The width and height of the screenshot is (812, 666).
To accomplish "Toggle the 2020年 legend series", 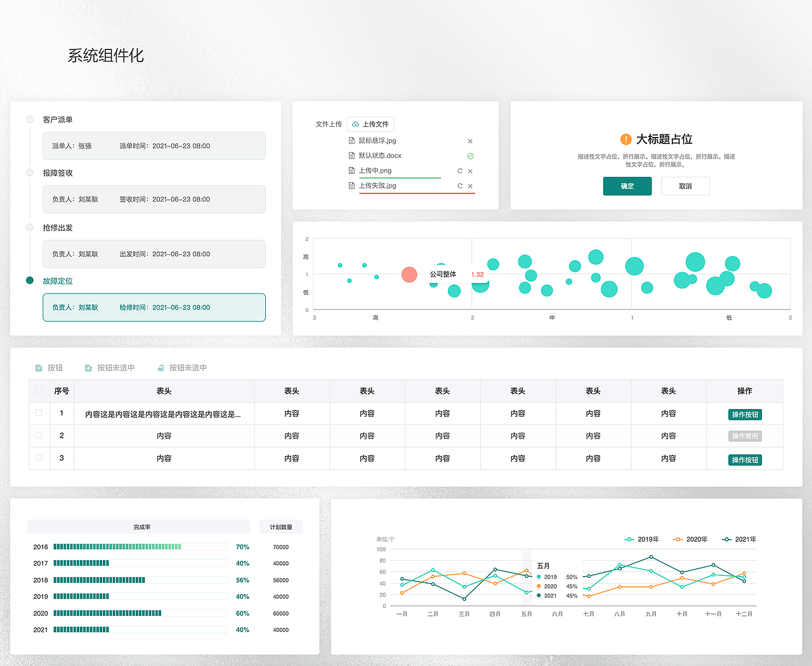I will (690, 539).
